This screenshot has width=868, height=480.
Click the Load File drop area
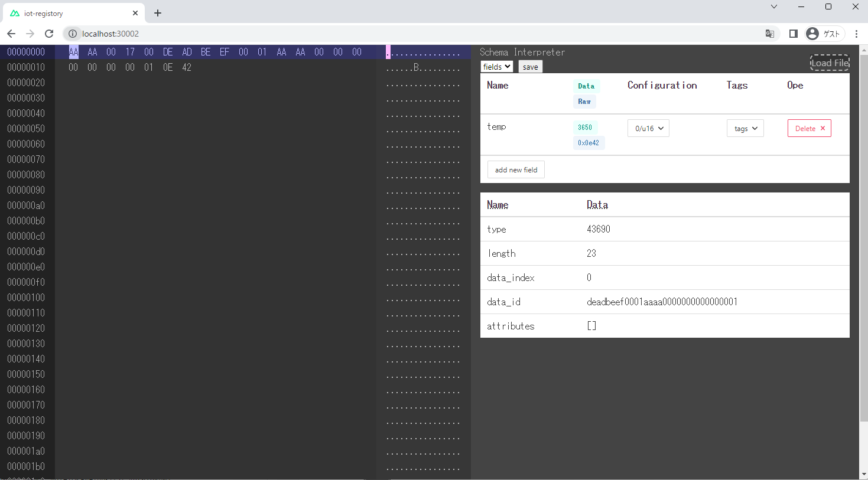(830, 63)
